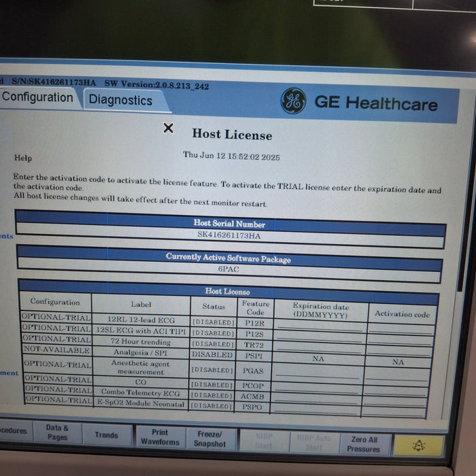
Task: Click expiration date field for Combo Telemetry ECG
Action: coord(316,398)
